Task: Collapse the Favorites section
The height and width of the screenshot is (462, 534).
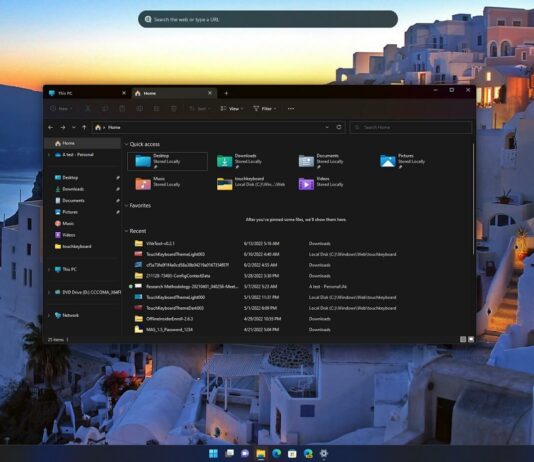Action: click(126, 206)
